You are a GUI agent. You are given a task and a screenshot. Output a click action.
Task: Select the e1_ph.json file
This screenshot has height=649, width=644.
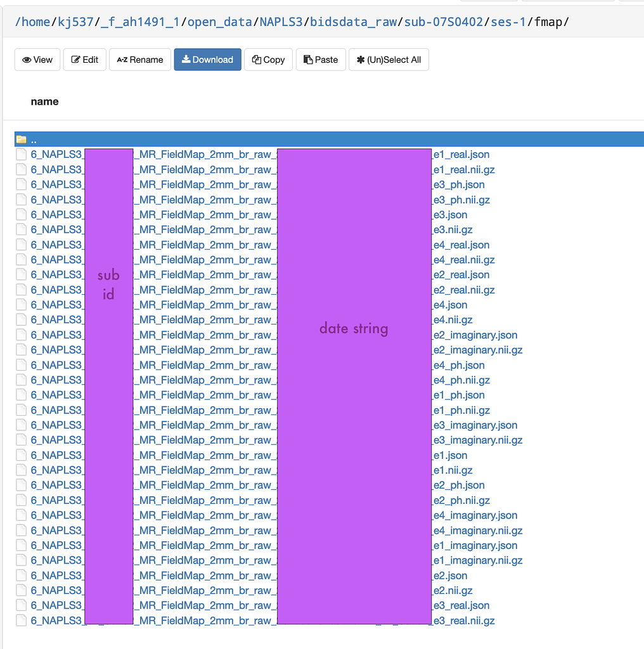pos(459,395)
